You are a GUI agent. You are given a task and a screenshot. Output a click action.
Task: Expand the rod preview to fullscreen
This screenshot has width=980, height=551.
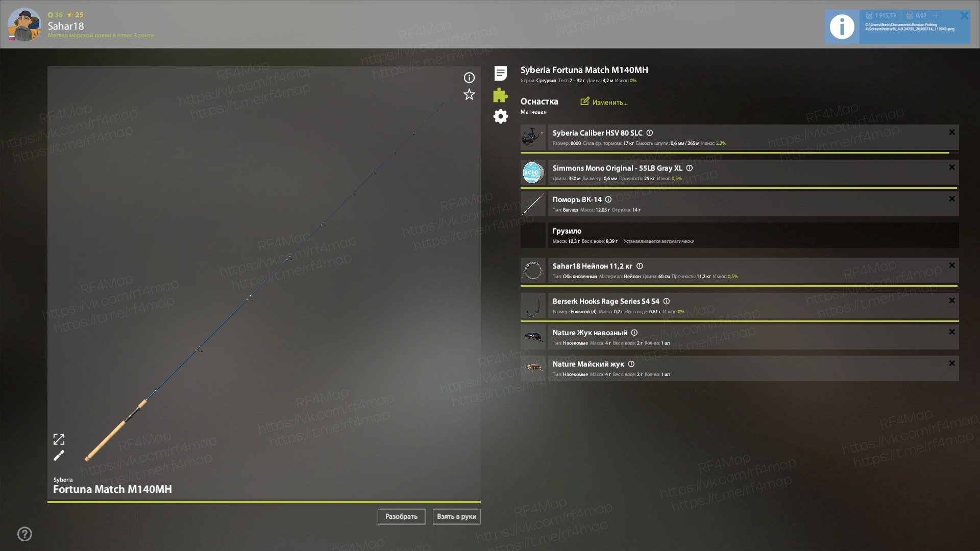click(59, 439)
